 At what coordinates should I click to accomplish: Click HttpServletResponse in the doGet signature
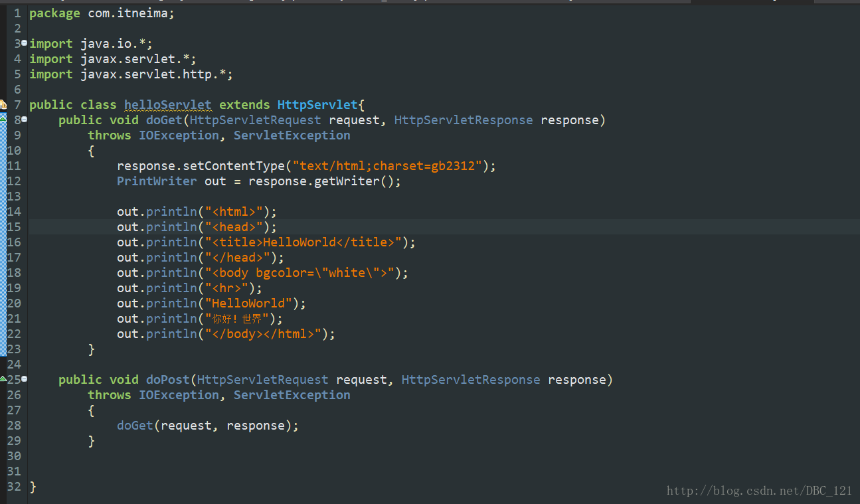click(x=464, y=120)
